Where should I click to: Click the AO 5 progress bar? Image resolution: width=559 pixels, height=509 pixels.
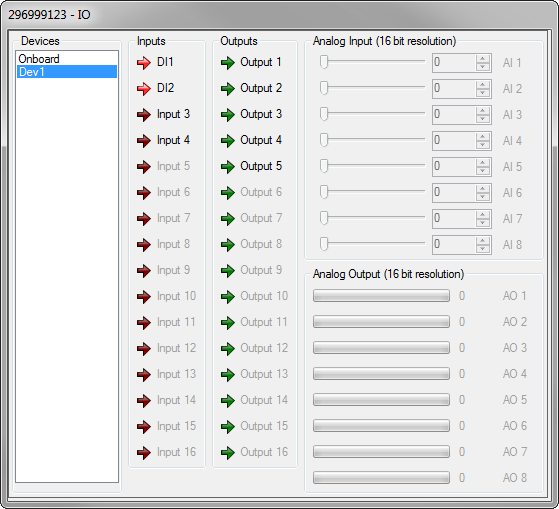coord(381,400)
